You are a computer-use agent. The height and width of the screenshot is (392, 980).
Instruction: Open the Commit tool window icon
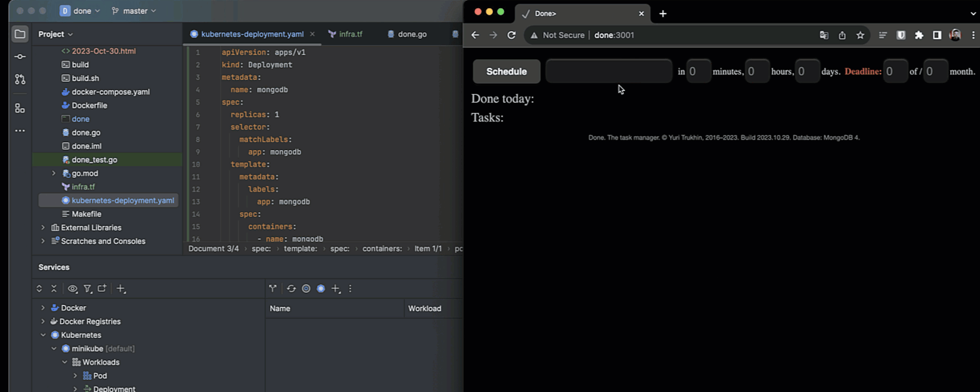tap(20, 57)
